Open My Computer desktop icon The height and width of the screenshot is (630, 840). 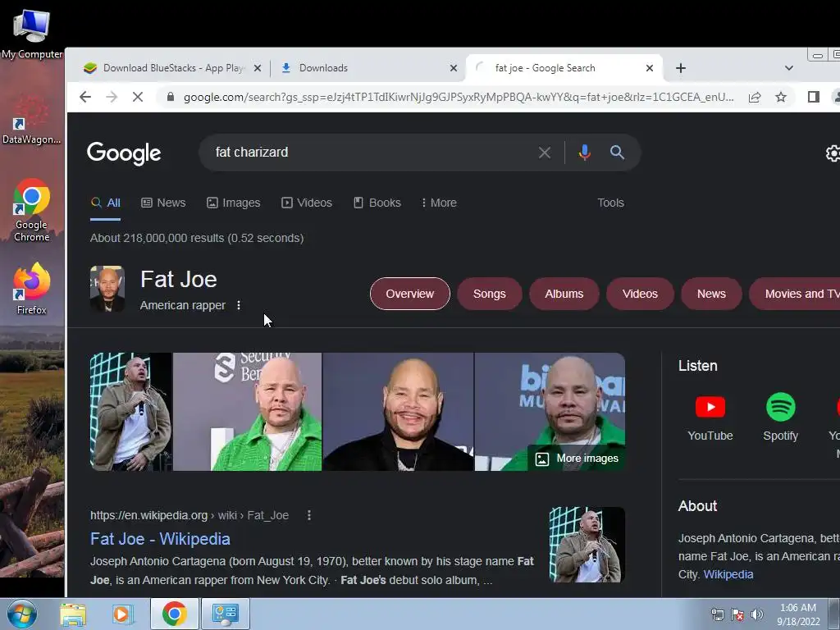point(32,33)
